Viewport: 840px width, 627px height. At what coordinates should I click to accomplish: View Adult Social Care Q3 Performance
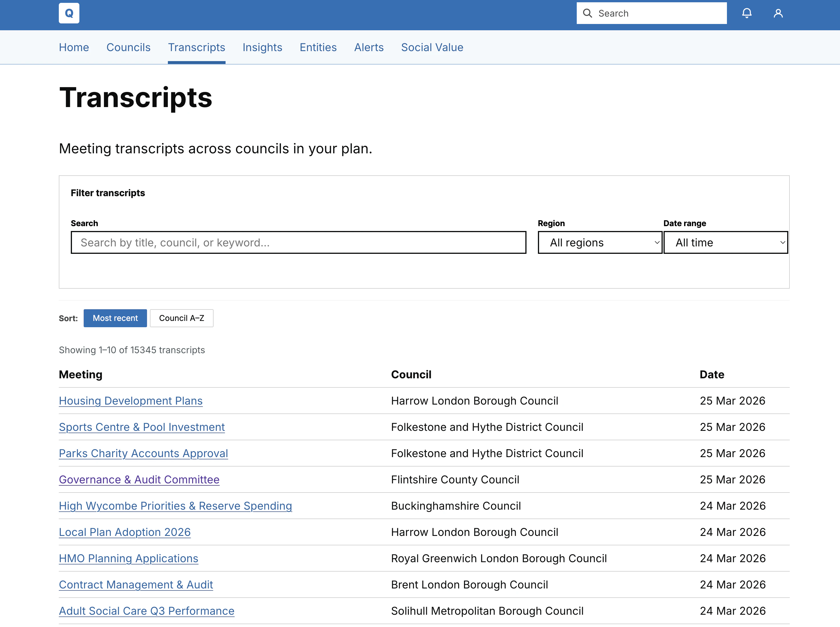tap(146, 611)
